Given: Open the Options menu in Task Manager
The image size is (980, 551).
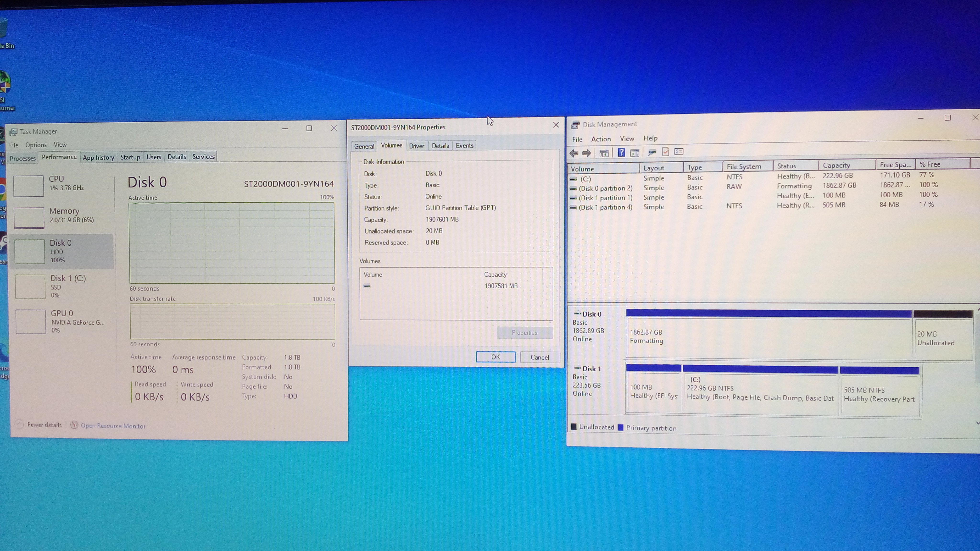Looking at the screenshot, I should pyautogui.click(x=36, y=145).
